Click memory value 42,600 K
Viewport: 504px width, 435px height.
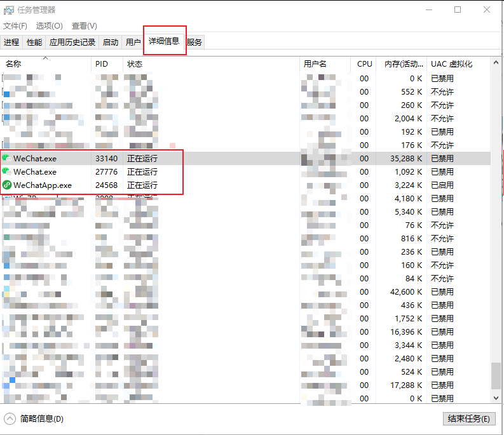point(406,292)
